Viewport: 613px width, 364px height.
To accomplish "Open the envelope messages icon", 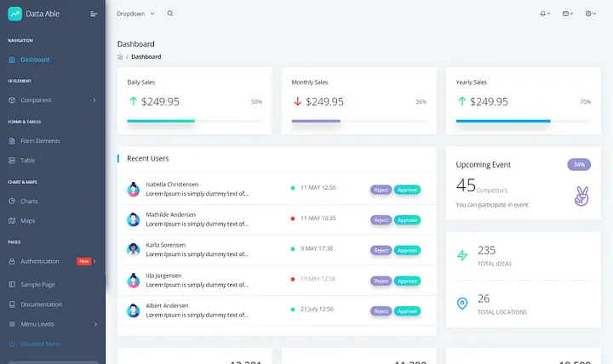I will click(x=565, y=14).
